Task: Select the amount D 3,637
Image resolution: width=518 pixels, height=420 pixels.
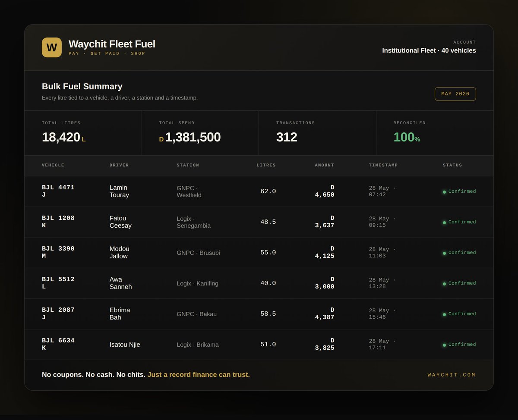Action: click(325, 222)
